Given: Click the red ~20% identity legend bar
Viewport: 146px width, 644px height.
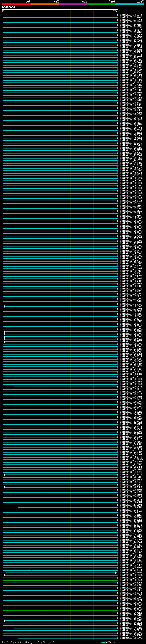Looking at the screenshot, I should 16,4.
